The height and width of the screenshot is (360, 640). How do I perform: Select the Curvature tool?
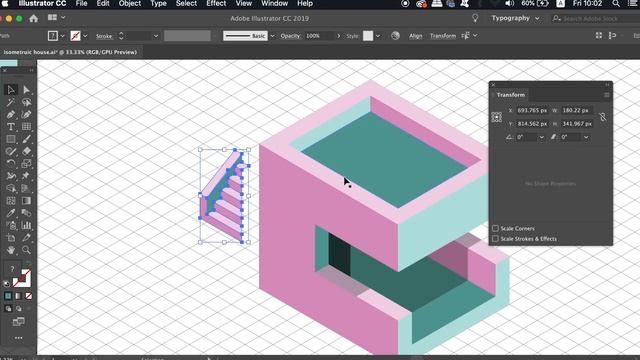click(x=27, y=115)
